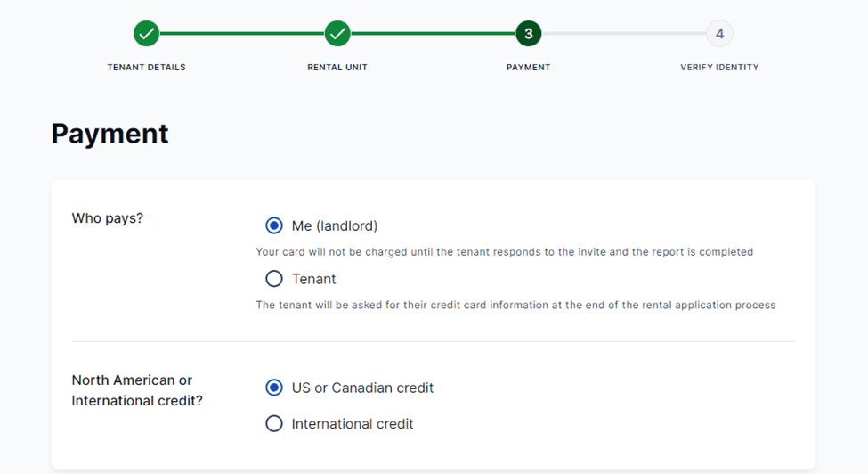Select the Tenant radio button
Image resolution: width=868 pixels, height=474 pixels.
tap(274, 279)
